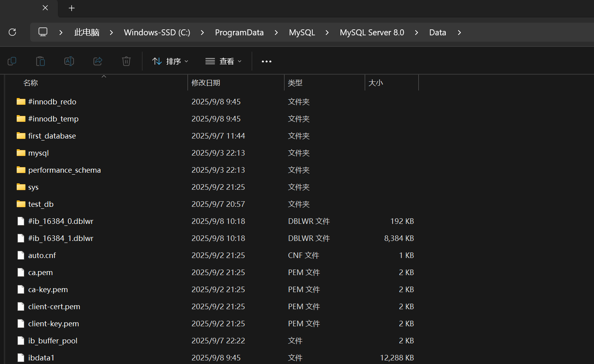Open the 排序 sort dropdown
The width and height of the screenshot is (594, 364).
tap(170, 61)
